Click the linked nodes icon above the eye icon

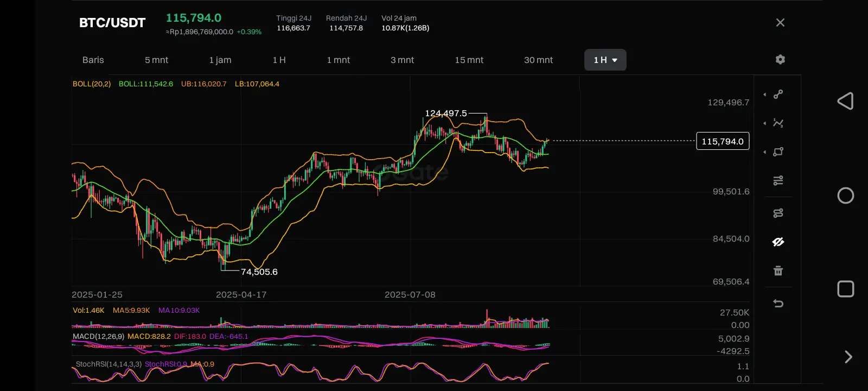click(x=778, y=213)
